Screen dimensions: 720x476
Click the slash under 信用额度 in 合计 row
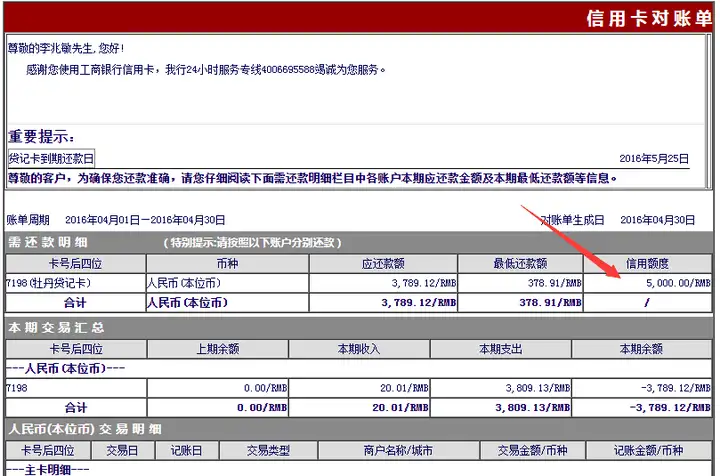[647, 303]
